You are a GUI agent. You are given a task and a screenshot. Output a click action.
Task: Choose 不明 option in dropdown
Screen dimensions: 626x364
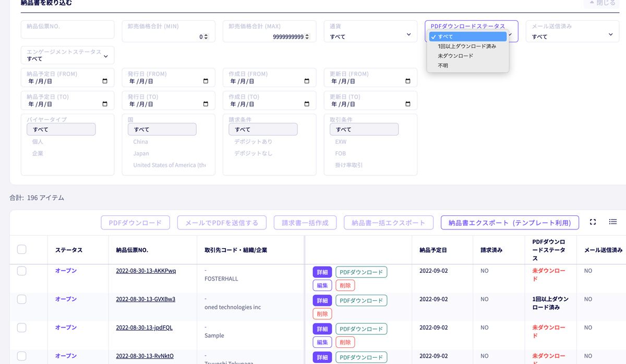[x=468, y=66]
